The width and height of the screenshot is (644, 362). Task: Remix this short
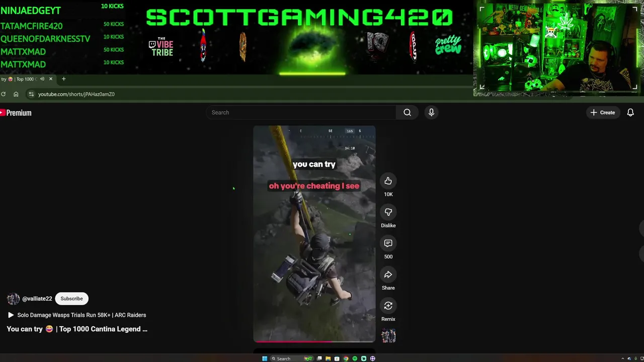[388, 306]
